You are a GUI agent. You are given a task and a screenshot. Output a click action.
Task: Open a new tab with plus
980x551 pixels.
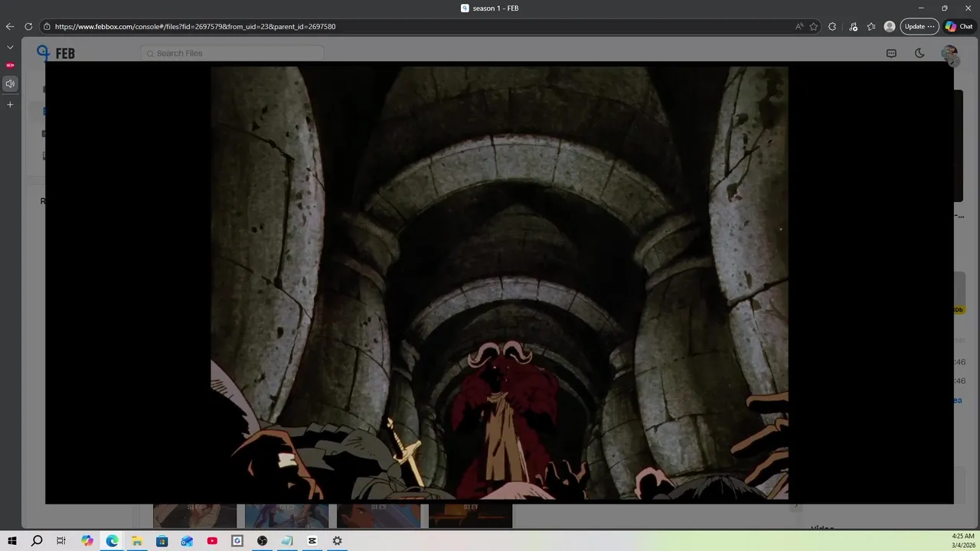point(10,104)
